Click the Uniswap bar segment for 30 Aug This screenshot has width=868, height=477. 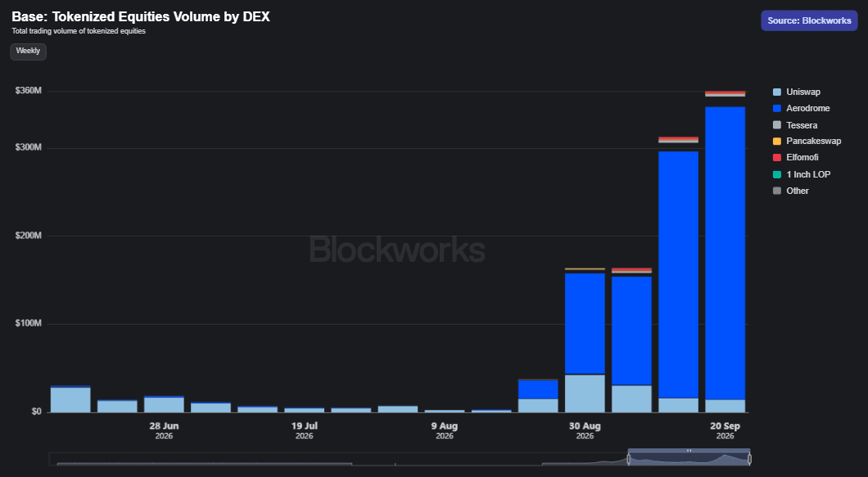point(585,394)
